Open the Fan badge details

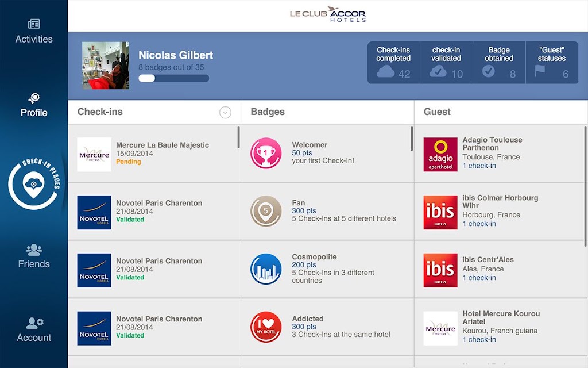point(327,212)
